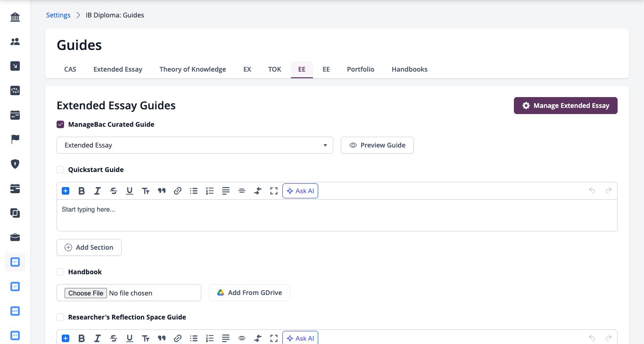
Task: Click Manage Extended Essay button
Action: click(566, 106)
